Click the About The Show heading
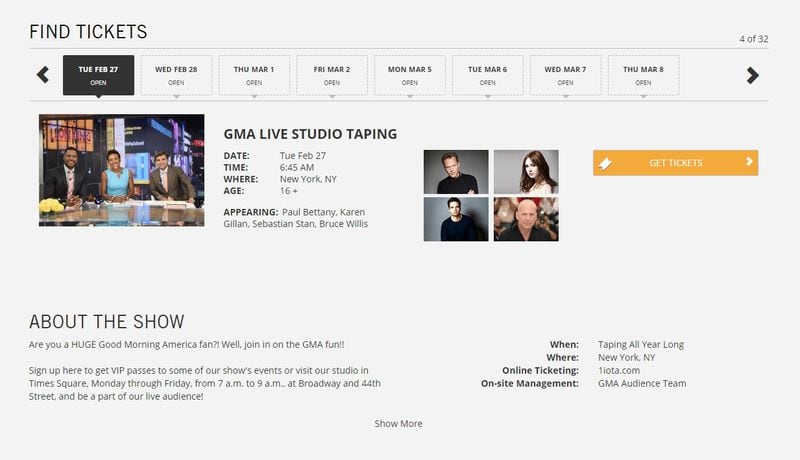Image resolution: width=800 pixels, height=460 pixels. (x=107, y=322)
